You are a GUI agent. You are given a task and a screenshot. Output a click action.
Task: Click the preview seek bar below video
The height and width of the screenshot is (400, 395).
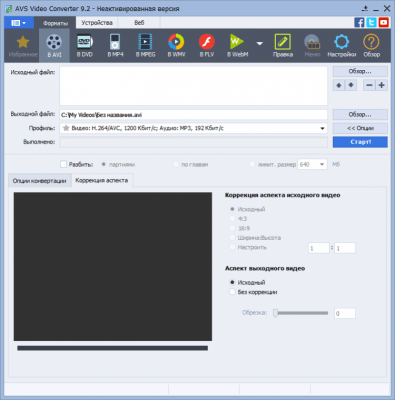(113, 348)
